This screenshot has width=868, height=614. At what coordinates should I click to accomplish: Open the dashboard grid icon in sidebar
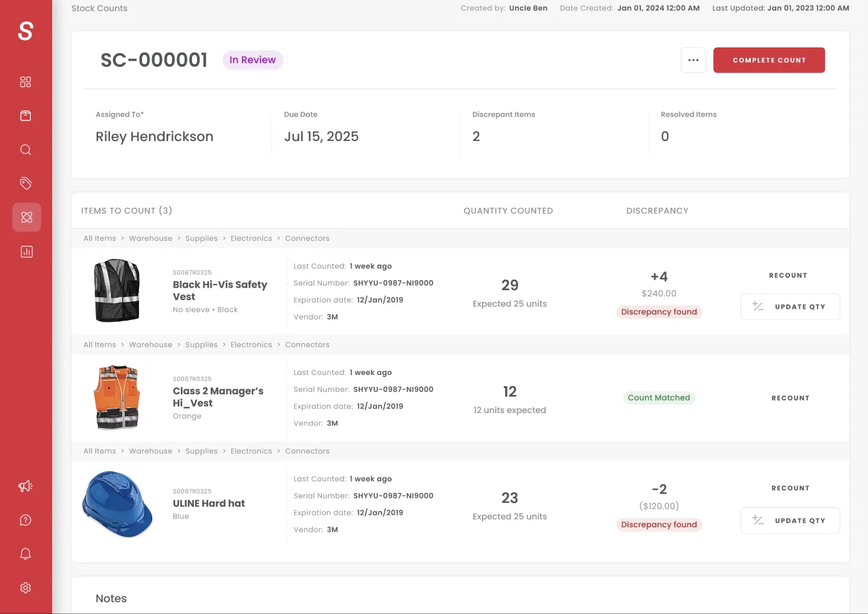[26, 82]
